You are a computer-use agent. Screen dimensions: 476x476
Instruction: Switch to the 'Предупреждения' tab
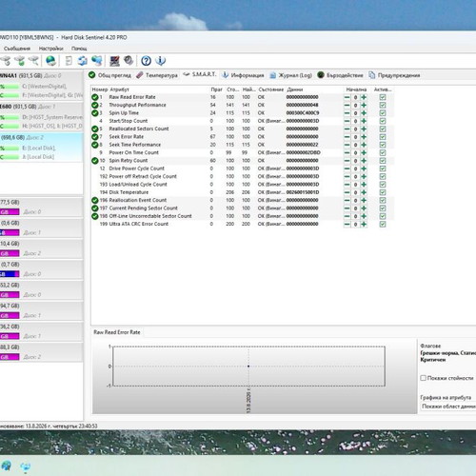coord(394,75)
